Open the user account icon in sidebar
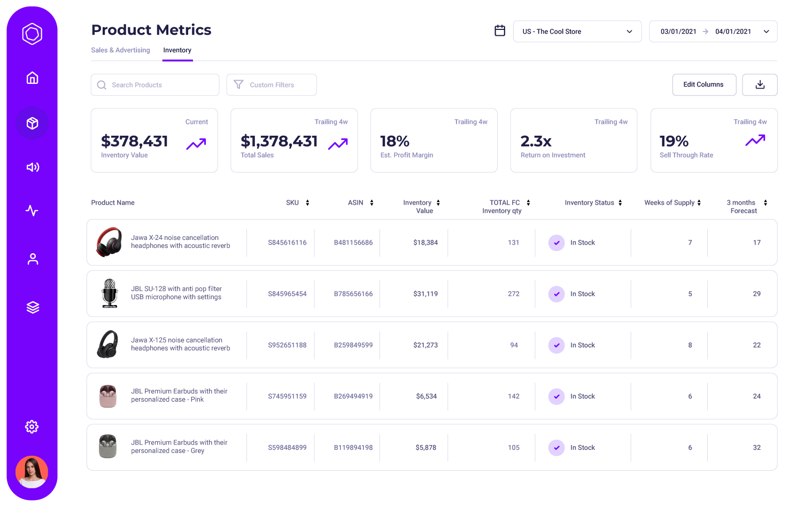The image size is (812, 507). coord(32,259)
